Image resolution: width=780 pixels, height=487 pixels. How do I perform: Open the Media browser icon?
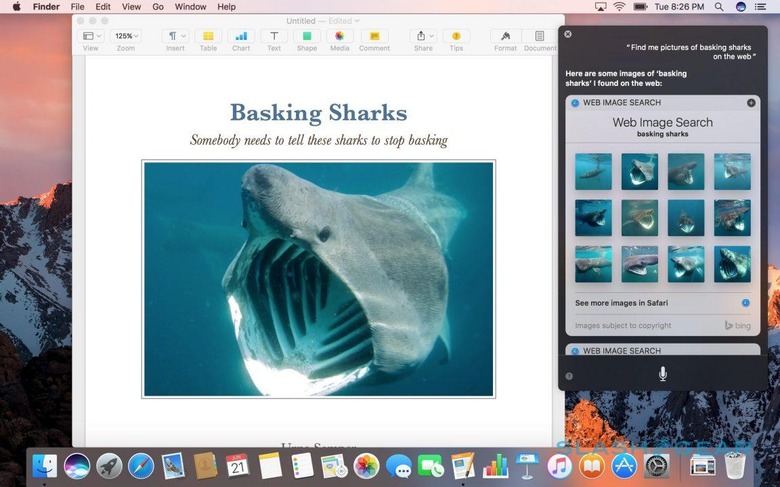[340, 36]
